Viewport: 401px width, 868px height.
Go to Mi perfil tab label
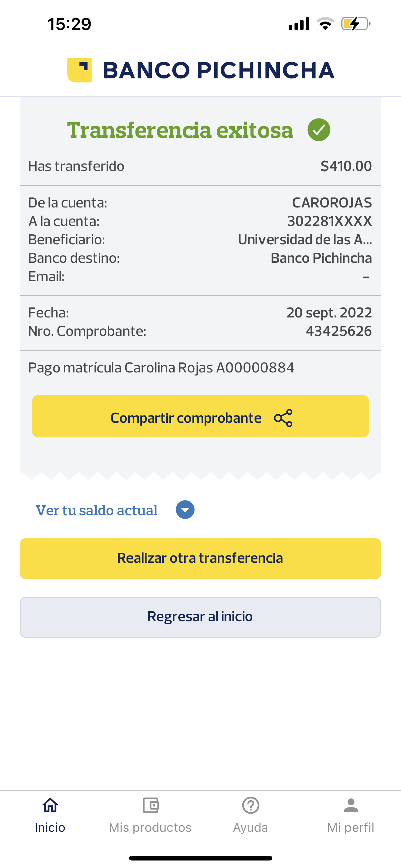coord(350,827)
